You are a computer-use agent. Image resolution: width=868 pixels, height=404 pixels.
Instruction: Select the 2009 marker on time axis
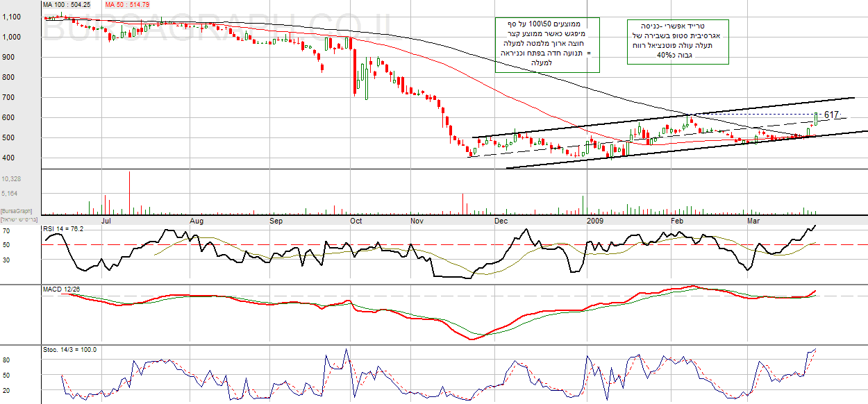596,221
